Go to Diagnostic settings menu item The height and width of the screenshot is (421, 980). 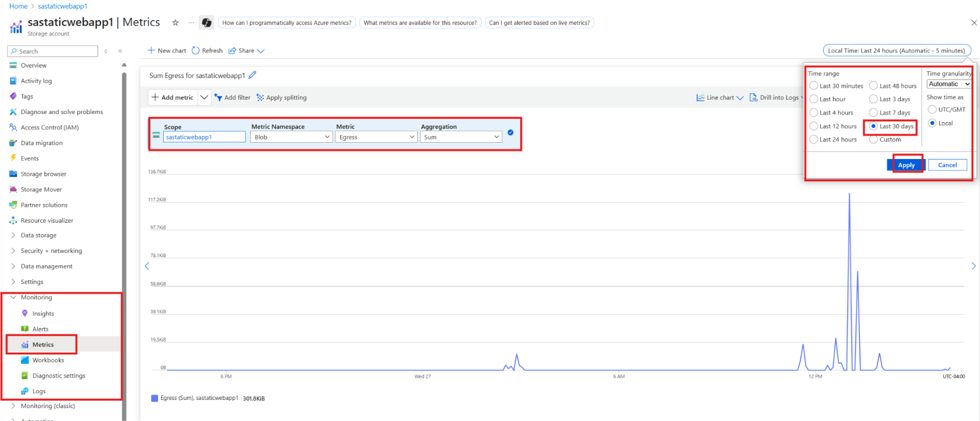59,376
